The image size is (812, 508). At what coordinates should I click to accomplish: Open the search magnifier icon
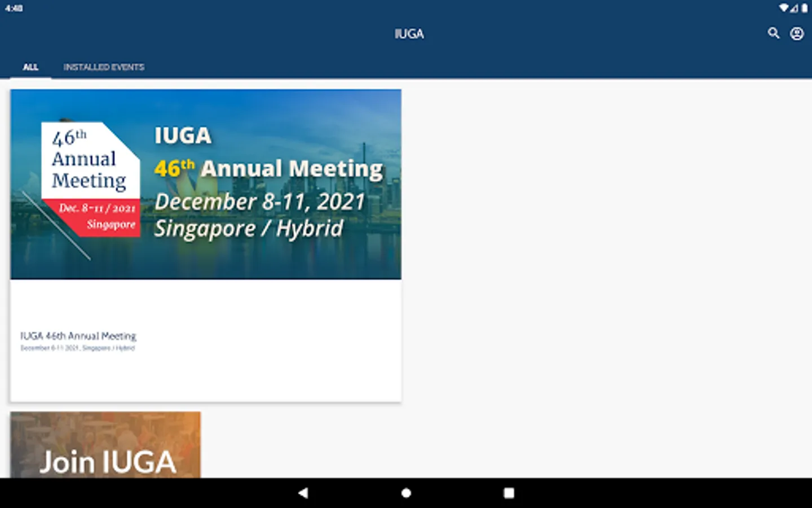(x=774, y=33)
